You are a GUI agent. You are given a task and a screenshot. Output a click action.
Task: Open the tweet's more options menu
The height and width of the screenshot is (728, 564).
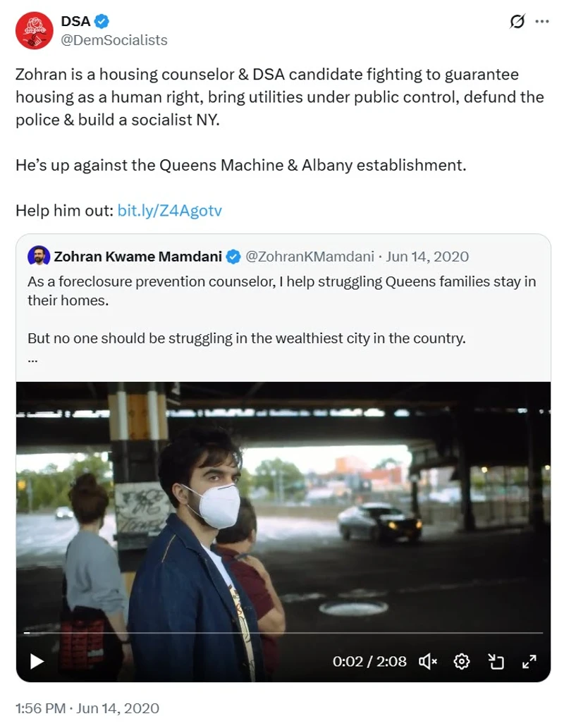coord(541,22)
